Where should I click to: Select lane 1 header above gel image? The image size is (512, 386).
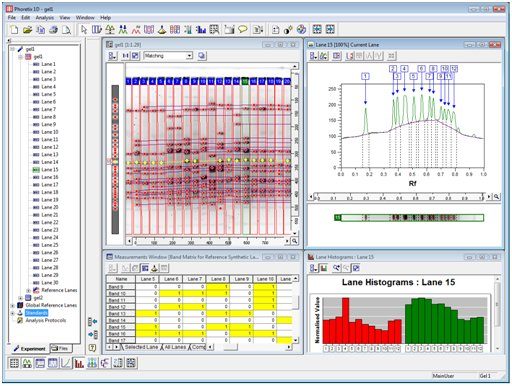128,81
